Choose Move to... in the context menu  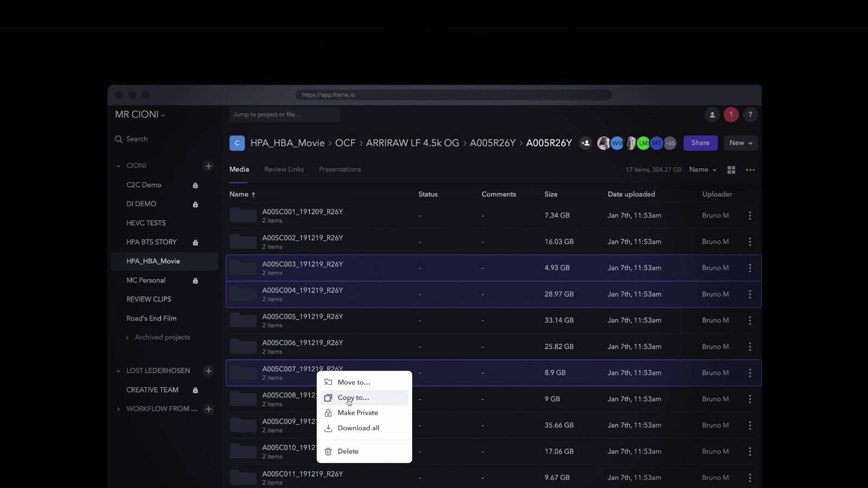364,382
